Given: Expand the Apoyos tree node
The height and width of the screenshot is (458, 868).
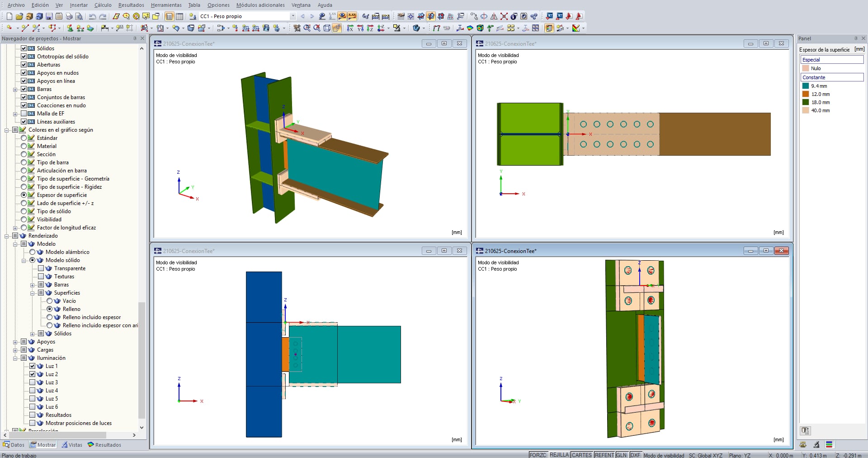Looking at the screenshot, I should point(15,342).
